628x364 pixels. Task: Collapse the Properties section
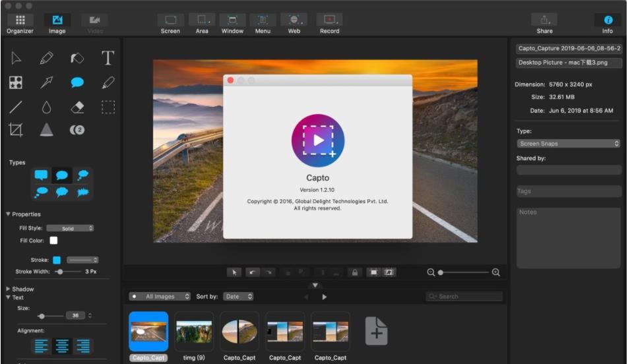pos(8,214)
